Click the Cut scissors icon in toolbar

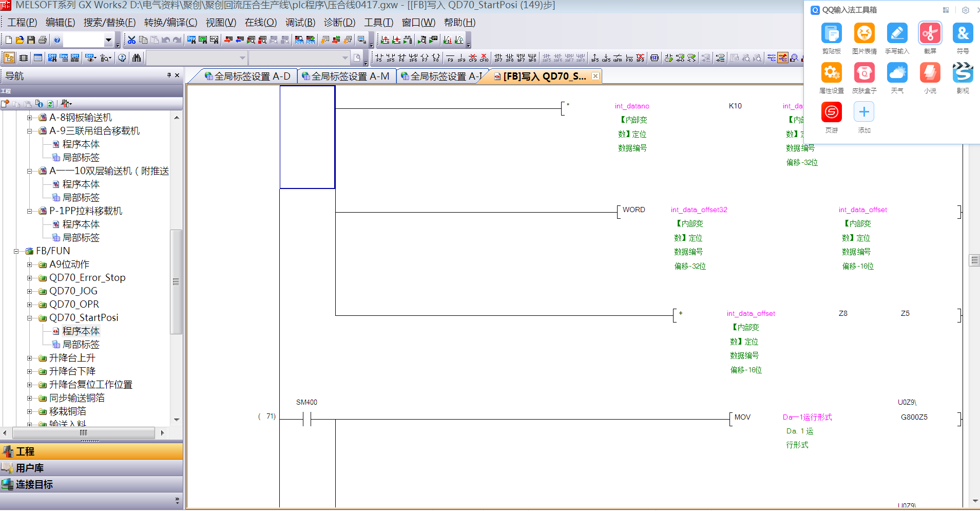[131, 40]
